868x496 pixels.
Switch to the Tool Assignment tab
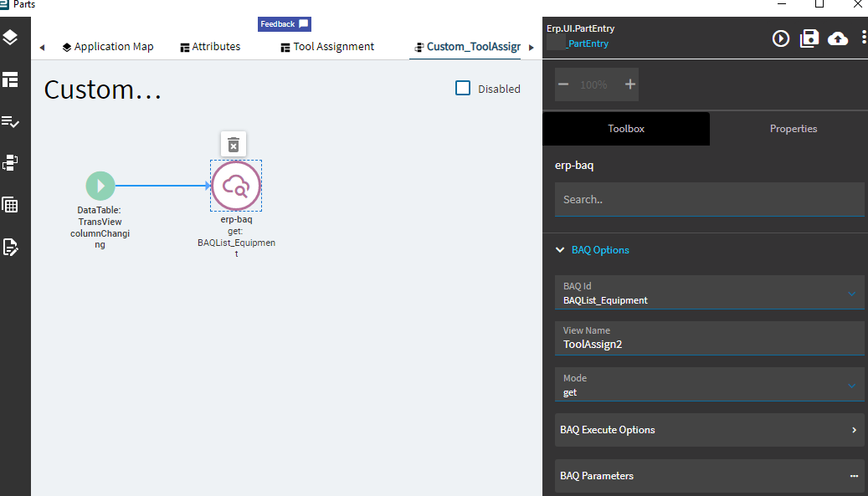point(327,47)
